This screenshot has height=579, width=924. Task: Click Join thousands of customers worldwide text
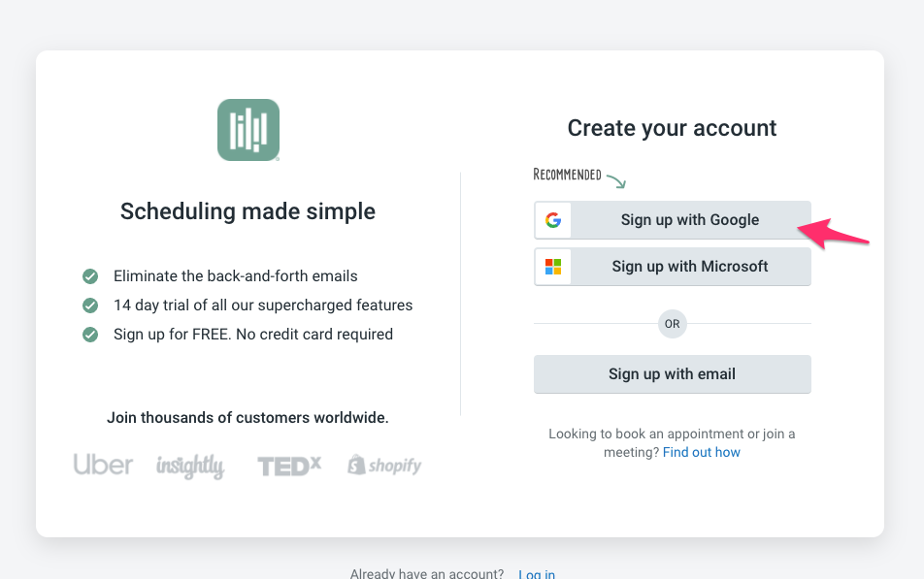point(247,418)
